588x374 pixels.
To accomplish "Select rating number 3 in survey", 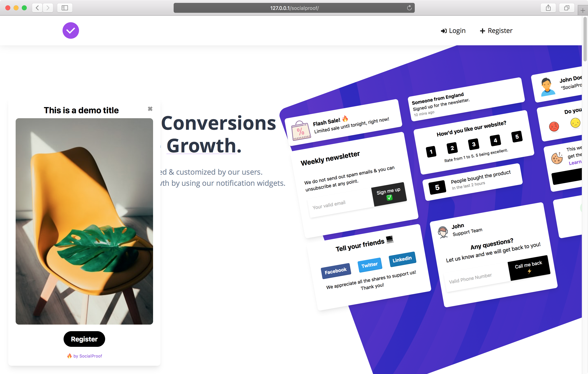I will pos(473,144).
